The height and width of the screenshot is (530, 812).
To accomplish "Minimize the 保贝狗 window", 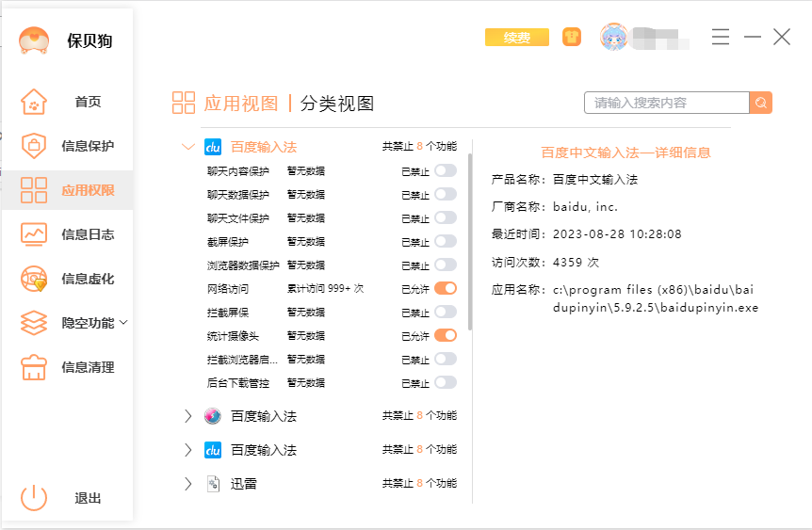I will (753, 37).
